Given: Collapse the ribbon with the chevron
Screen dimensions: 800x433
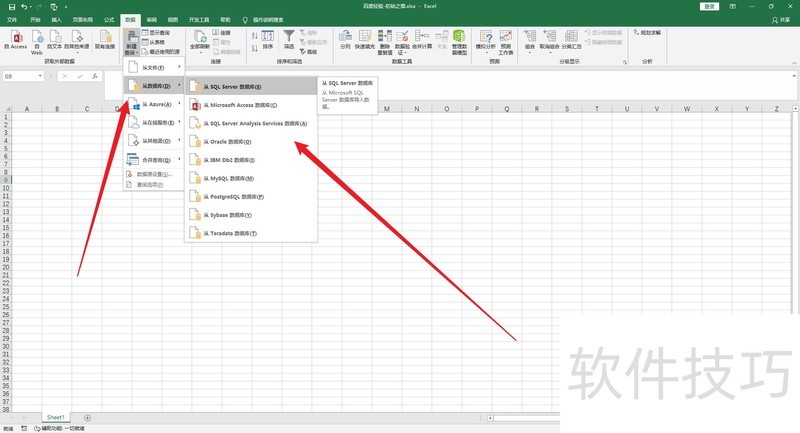Looking at the screenshot, I should [x=794, y=62].
